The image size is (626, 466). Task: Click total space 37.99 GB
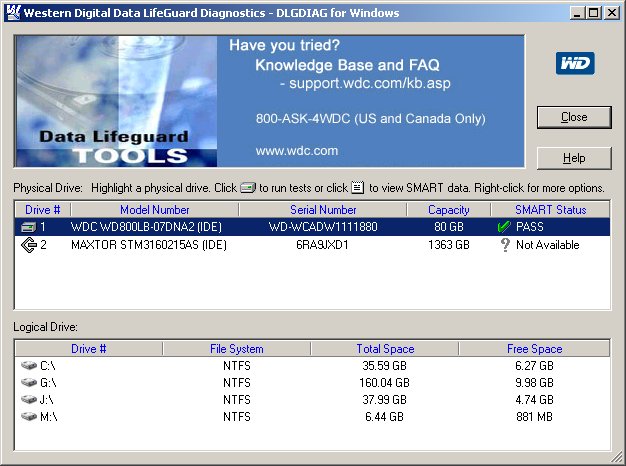click(384, 399)
